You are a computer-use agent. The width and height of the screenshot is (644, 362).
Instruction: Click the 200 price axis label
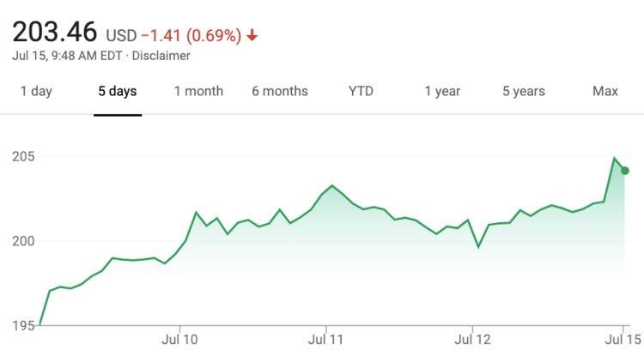(23, 241)
